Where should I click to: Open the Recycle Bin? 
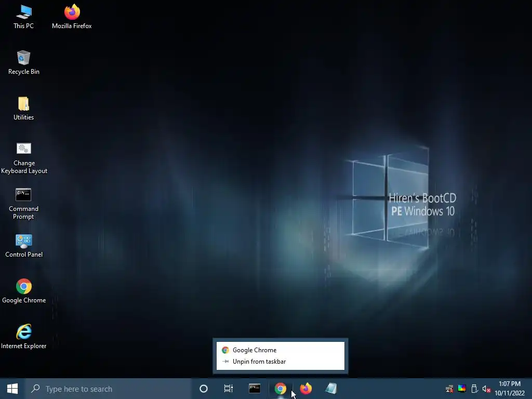pyautogui.click(x=23, y=63)
